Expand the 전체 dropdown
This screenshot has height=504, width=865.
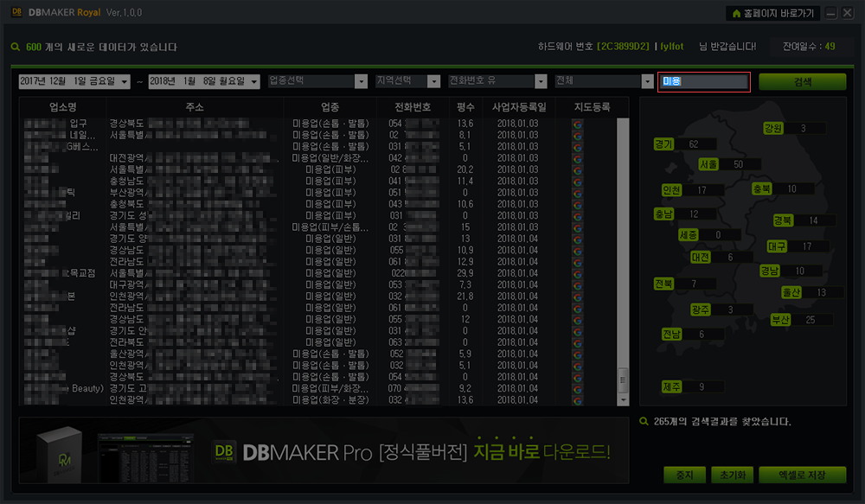pyautogui.click(x=648, y=81)
